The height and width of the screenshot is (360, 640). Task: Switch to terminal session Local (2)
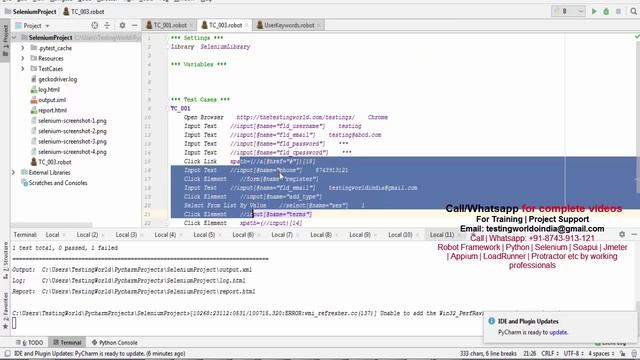(87, 235)
